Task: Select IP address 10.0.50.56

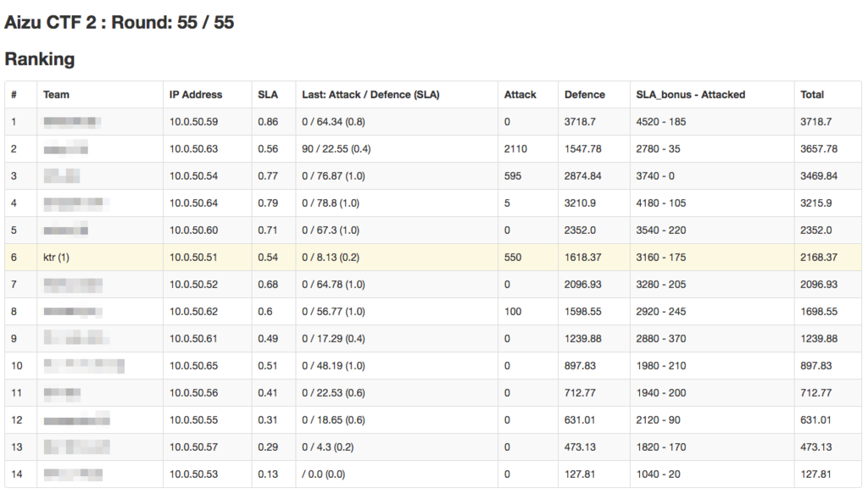Action: tap(193, 393)
